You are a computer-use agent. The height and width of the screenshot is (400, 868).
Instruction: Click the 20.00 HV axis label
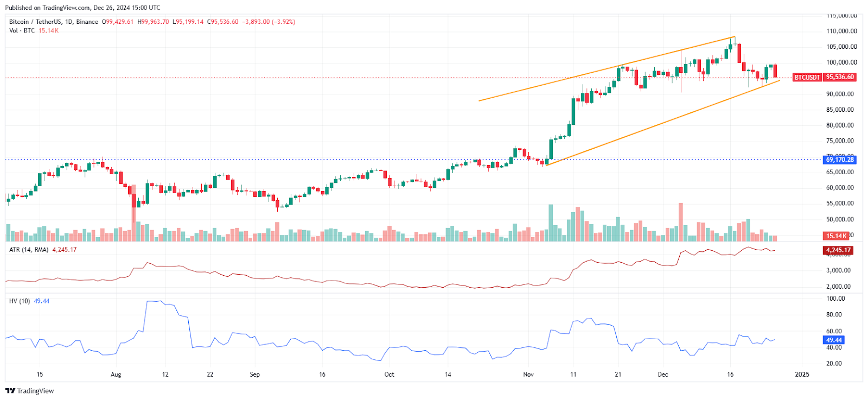(x=834, y=364)
